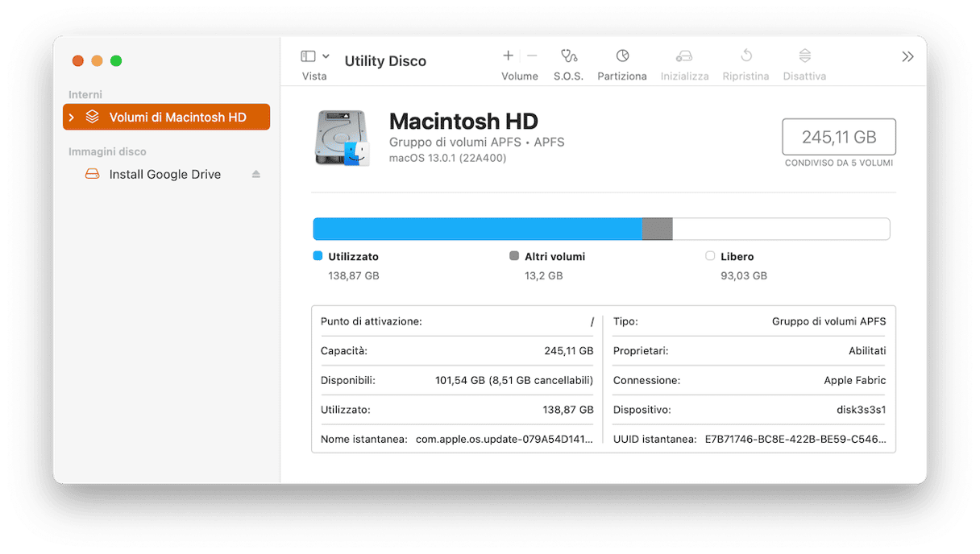980x554 pixels.
Task: Close the Utility Disco window
Action: [x=78, y=60]
